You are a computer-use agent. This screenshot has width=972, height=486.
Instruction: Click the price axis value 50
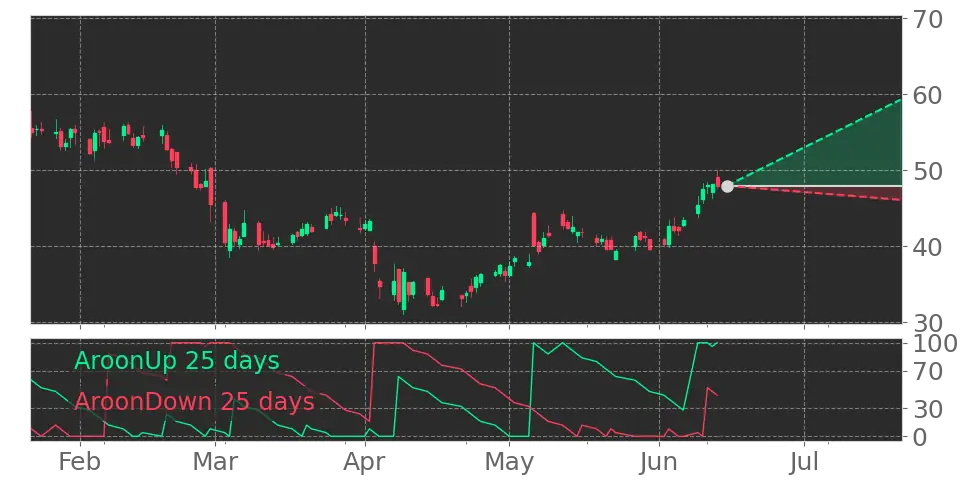click(x=927, y=170)
